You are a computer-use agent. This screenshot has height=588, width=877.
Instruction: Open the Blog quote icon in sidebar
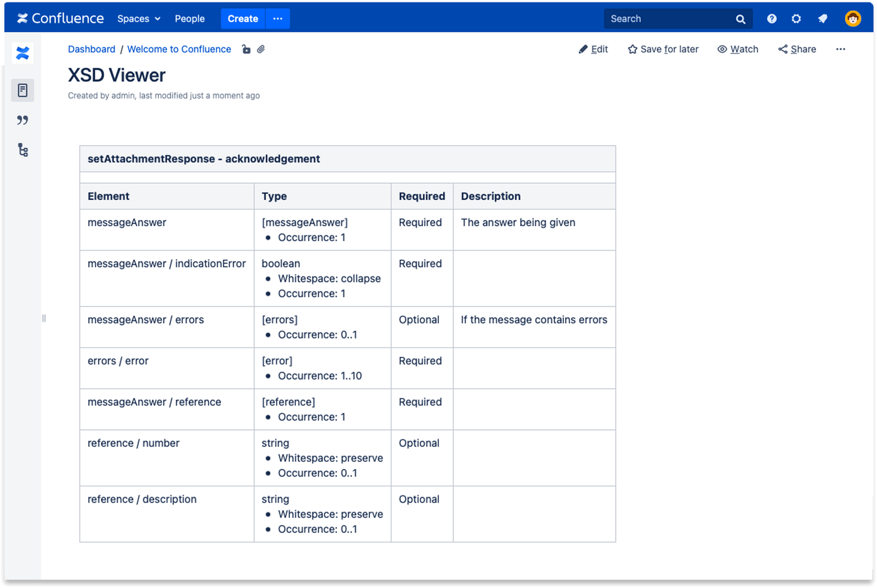[x=22, y=120]
